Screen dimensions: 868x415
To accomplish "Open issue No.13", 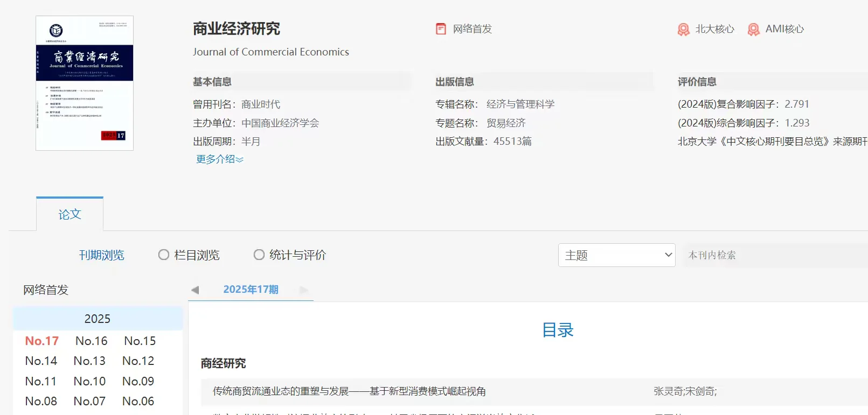I will 90,361.
